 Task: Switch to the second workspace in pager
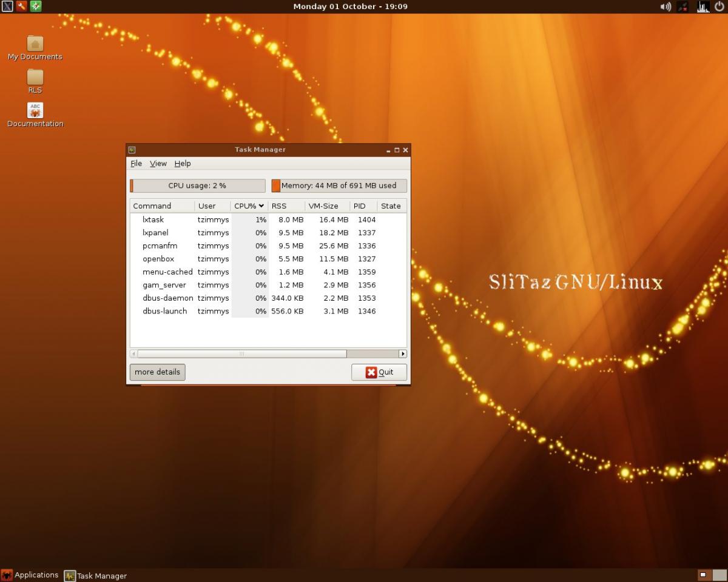point(719,575)
